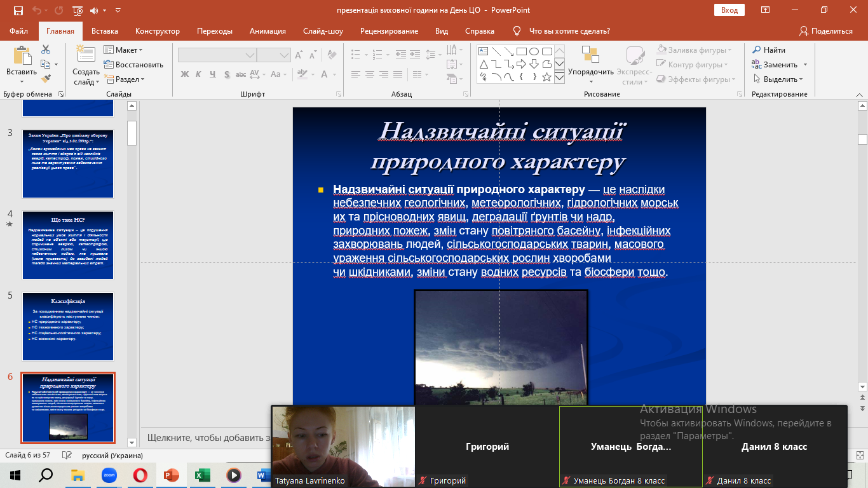Select the freeform scribble shape
Viewport: 868px width, 488px height.
(x=483, y=77)
